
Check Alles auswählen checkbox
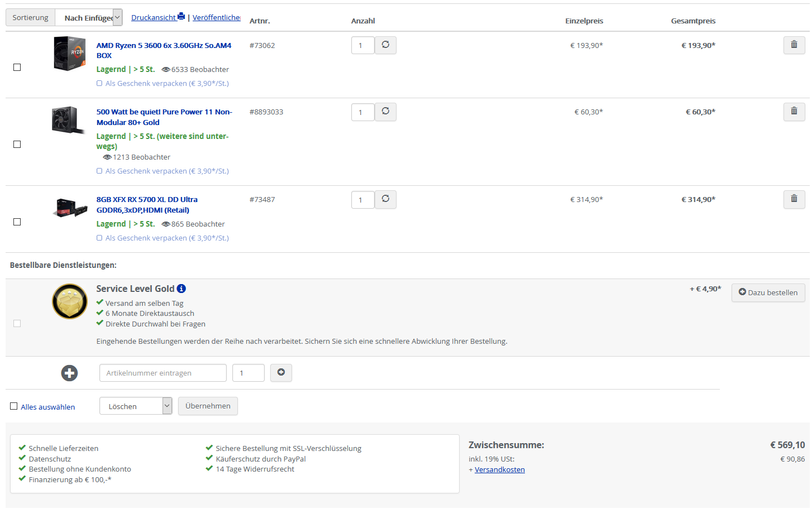tap(13, 406)
